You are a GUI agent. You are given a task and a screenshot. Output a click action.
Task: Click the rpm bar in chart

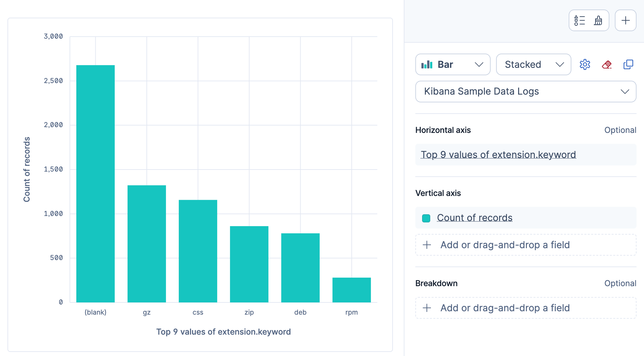tap(352, 290)
